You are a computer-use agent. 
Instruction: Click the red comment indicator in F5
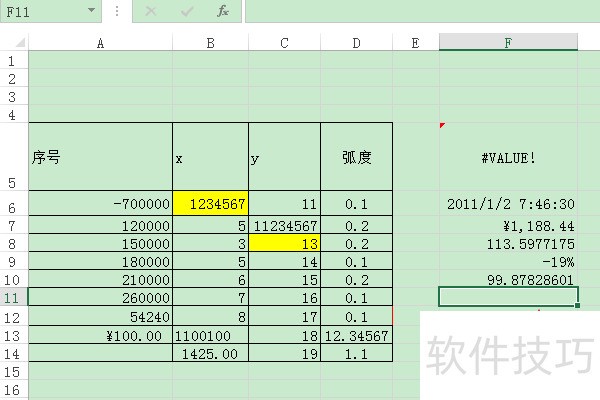442,125
